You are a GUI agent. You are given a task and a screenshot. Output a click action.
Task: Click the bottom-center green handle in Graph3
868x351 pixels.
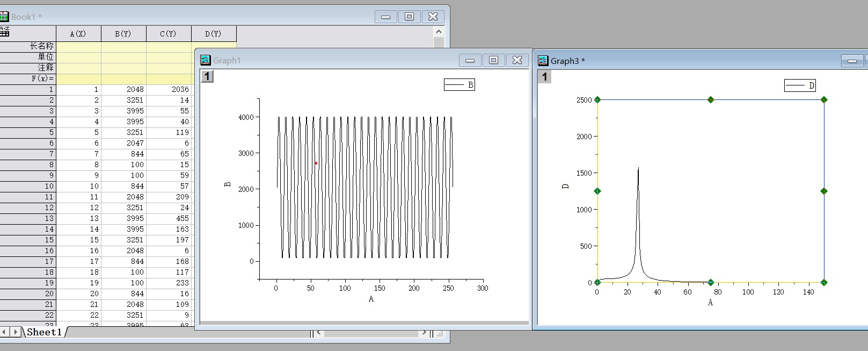(711, 283)
